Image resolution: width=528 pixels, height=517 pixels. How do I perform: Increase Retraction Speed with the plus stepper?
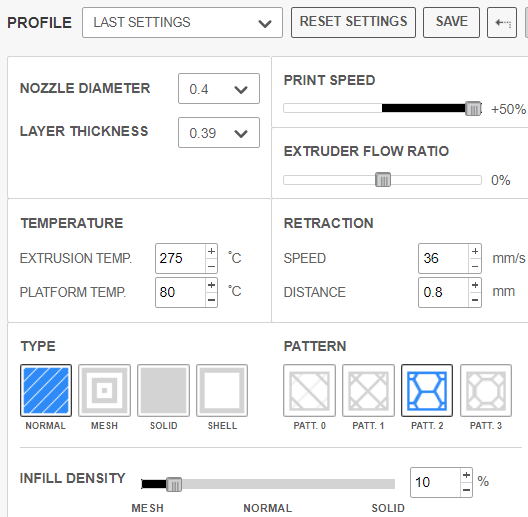pyautogui.click(x=475, y=251)
